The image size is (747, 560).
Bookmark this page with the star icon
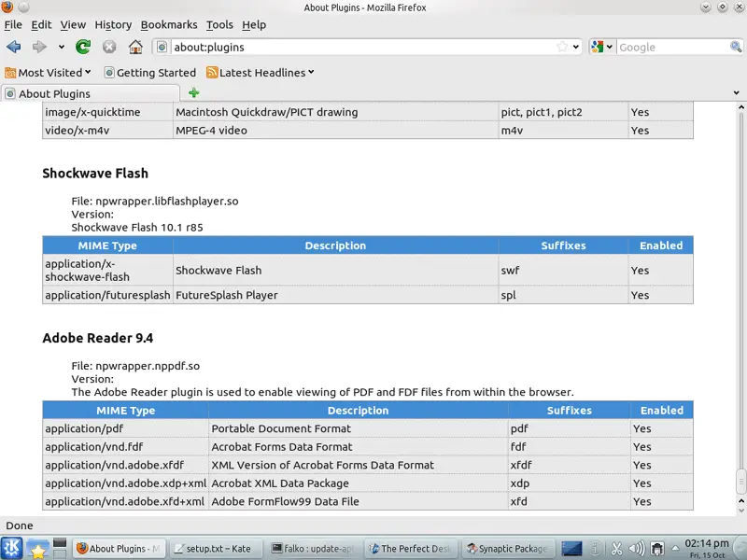[x=562, y=47]
